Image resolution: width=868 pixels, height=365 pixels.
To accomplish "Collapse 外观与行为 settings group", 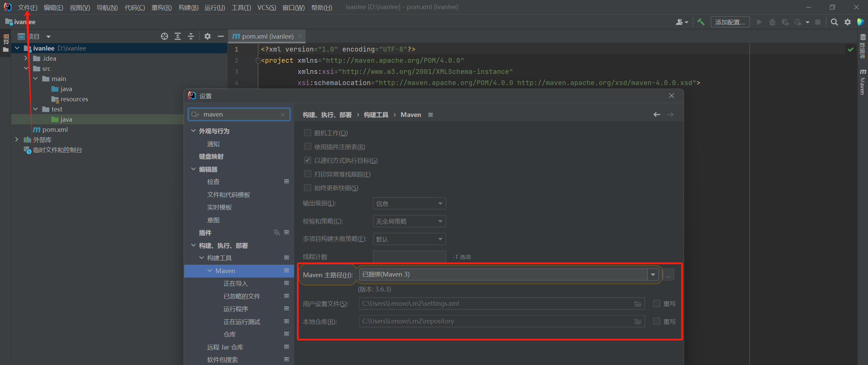I will tap(193, 131).
